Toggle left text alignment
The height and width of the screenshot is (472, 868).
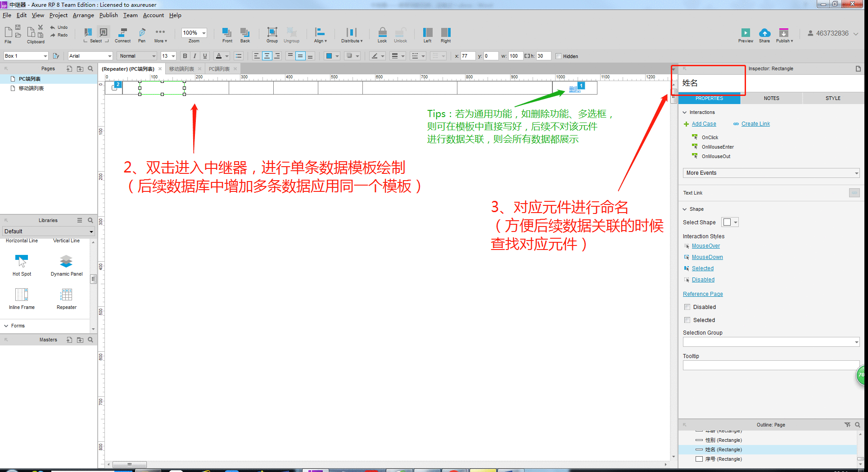(x=257, y=56)
